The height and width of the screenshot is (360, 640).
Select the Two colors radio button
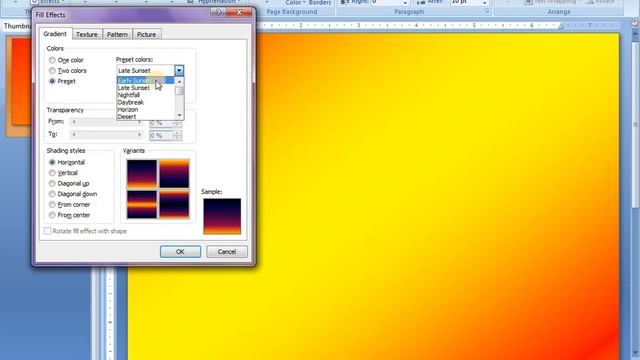(52, 71)
